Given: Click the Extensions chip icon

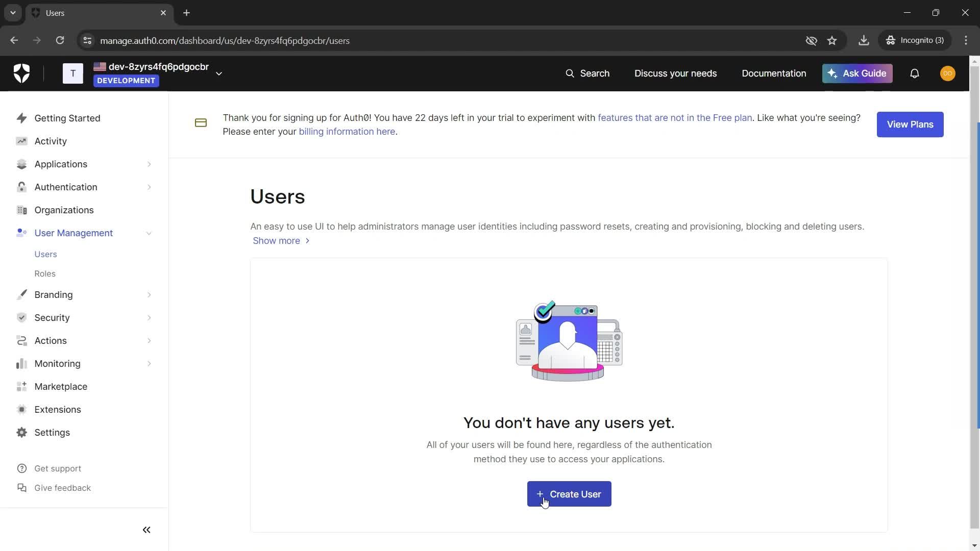Looking at the screenshot, I should (21, 410).
